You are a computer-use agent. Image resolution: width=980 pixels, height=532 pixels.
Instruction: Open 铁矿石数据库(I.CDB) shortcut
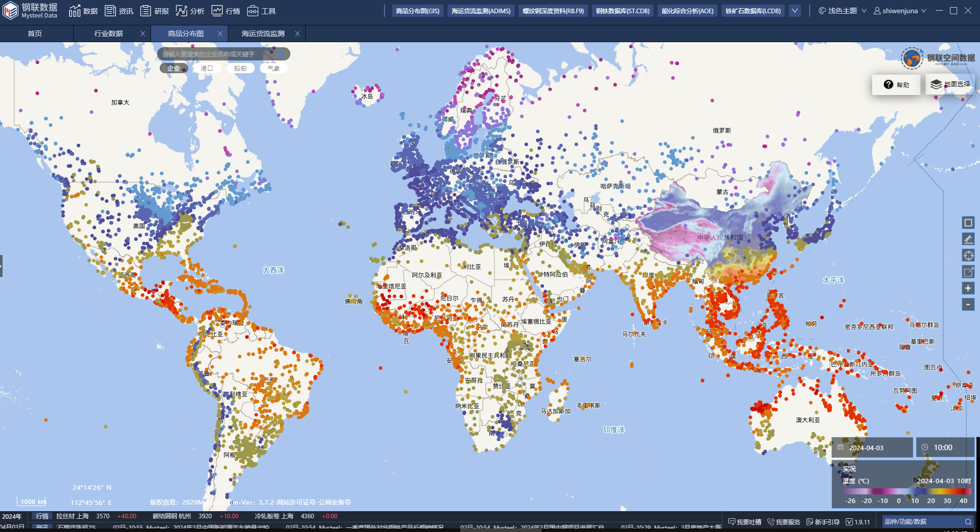(x=753, y=11)
